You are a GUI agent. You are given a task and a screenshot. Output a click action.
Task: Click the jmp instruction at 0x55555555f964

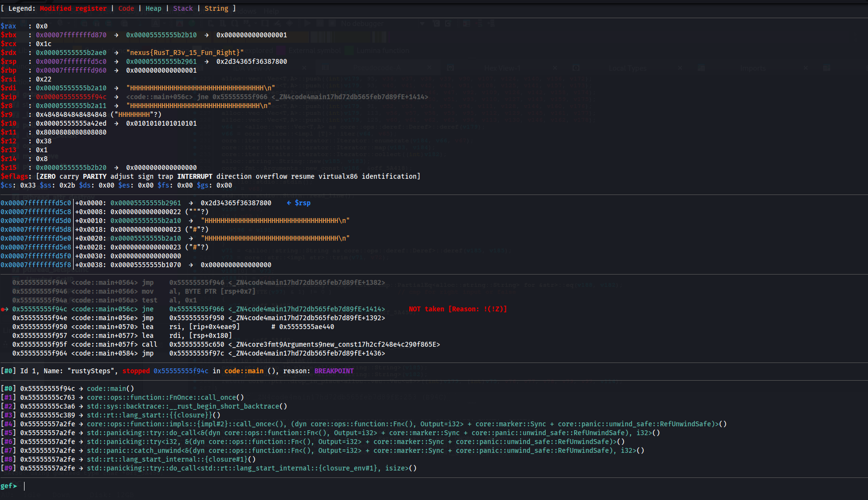(x=199, y=353)
